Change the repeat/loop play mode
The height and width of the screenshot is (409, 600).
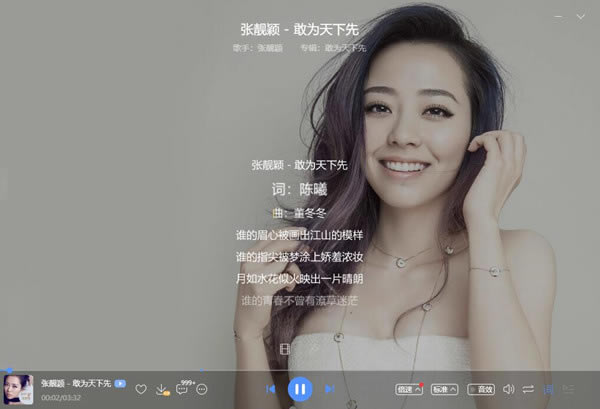tap(528, 389)
